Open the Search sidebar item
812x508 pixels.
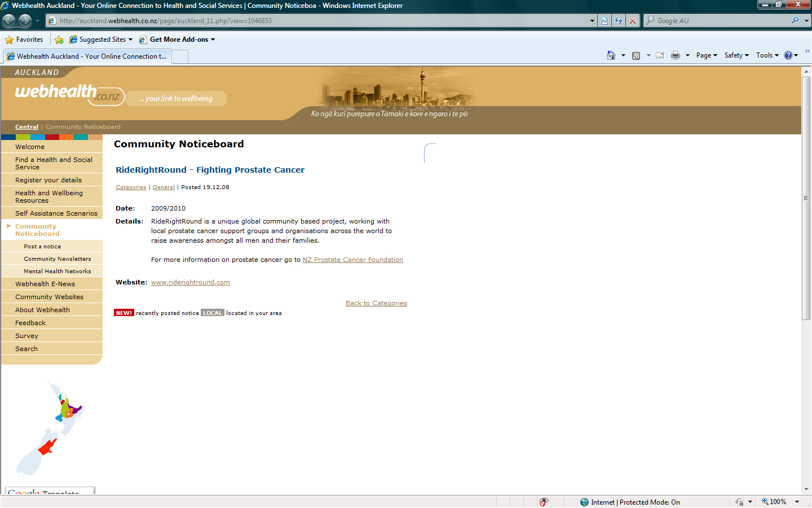pyautogui.click(x=52, y=349)
